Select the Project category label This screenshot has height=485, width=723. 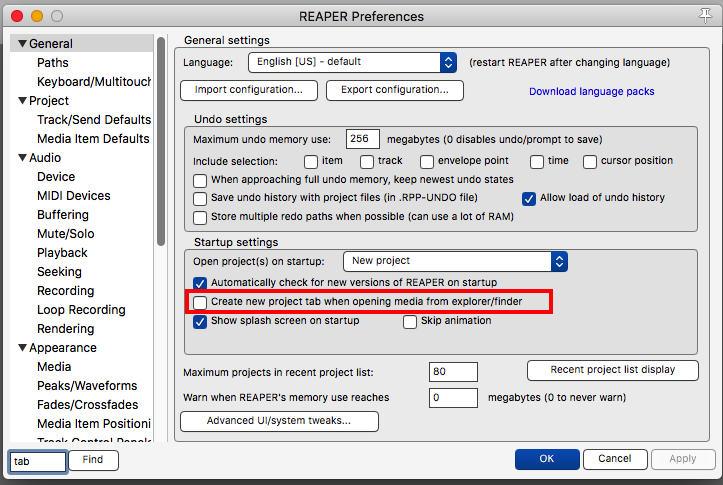49,101
